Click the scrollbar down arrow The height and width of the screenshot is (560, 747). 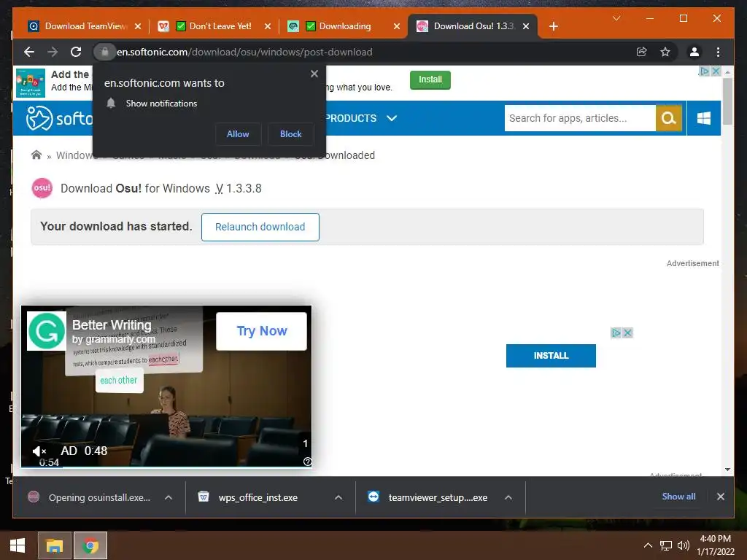tap(727, 469)
